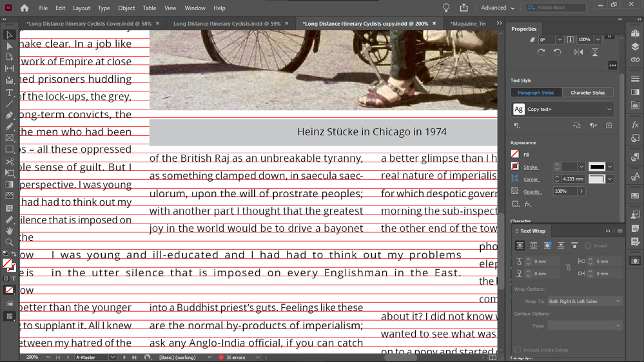
Task: Select the Rectangle Frame tool
Action: [x=9, y=138]
